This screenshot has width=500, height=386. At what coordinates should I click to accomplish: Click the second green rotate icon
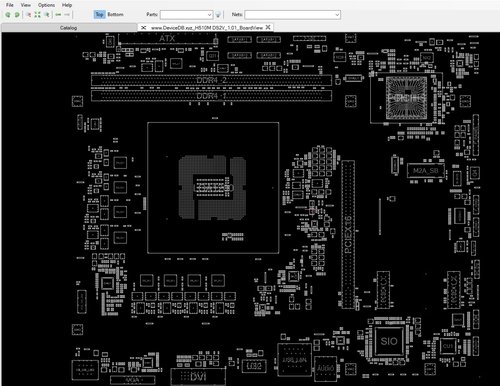pos(17,15)
